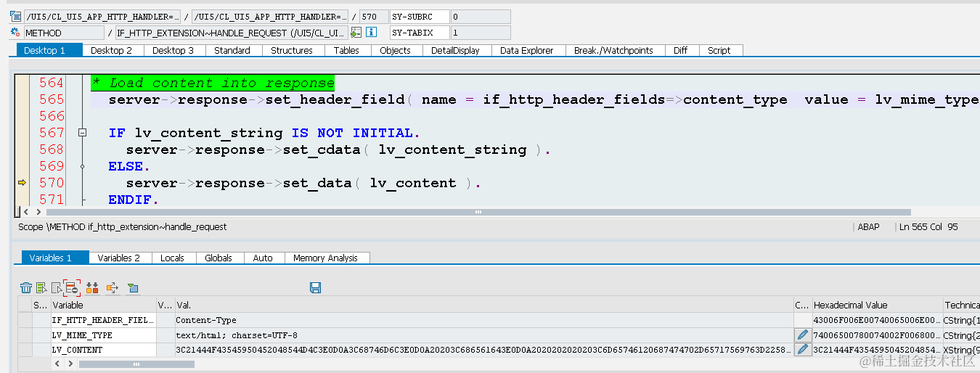This screenshot has height=373, width=980.
Task: Open the Locals tab
Action: (172, 258)
